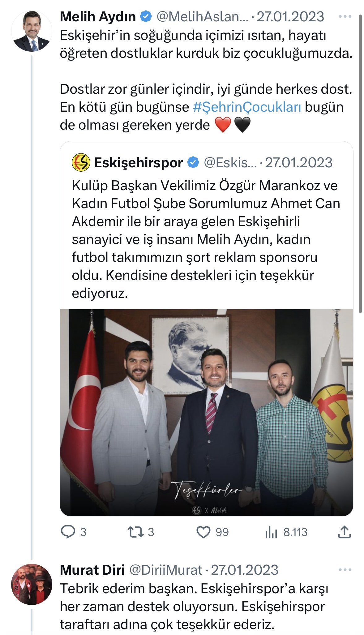The image size is (364, 635).
Task: Open the #ŞehrinÇocukları hashtag
Action: [x=247, y=107]
